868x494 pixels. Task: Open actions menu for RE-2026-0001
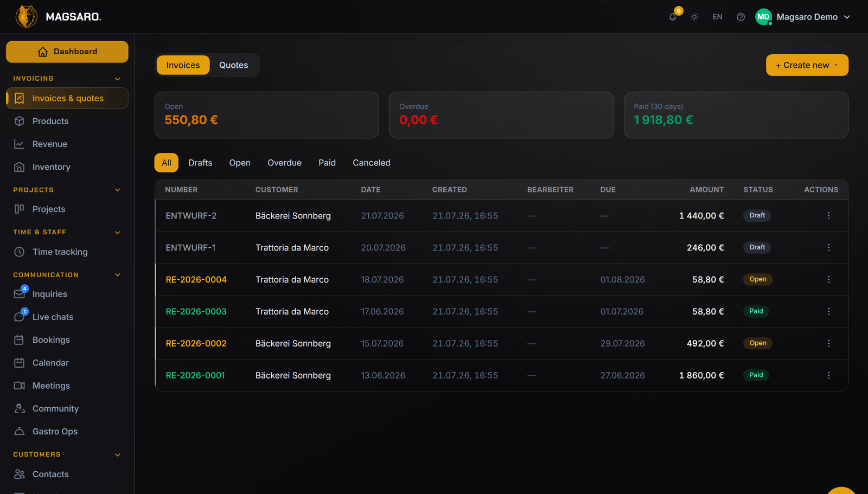click(x=828, y=375)
